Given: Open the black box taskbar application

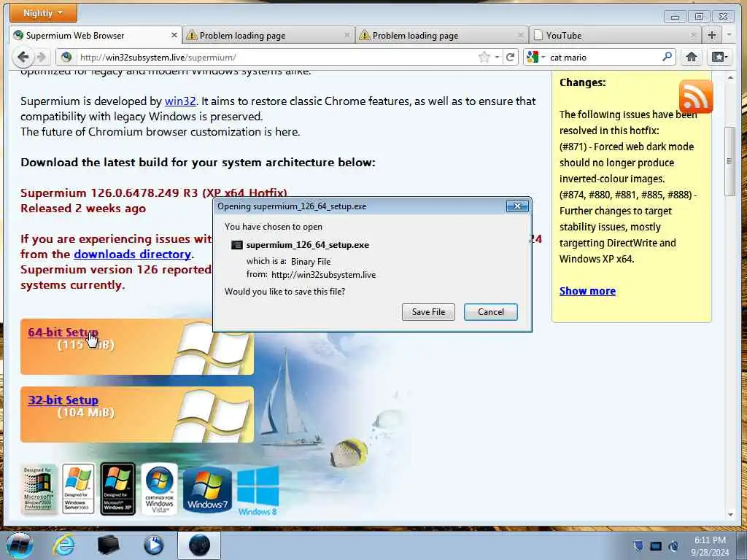Looking at the screenshot, I should [x=108, y=545].
